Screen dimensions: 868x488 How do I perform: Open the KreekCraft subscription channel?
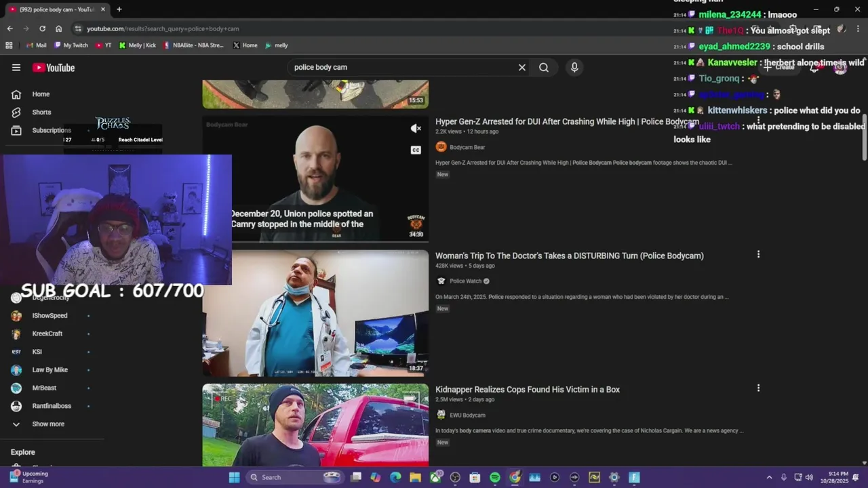coord(47,333)
